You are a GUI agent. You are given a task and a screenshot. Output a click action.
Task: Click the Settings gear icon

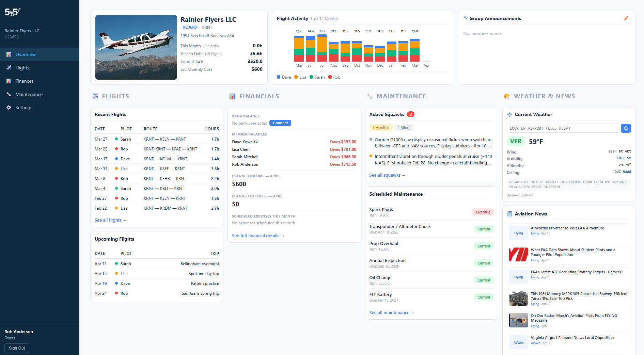[x=9, y=108]
